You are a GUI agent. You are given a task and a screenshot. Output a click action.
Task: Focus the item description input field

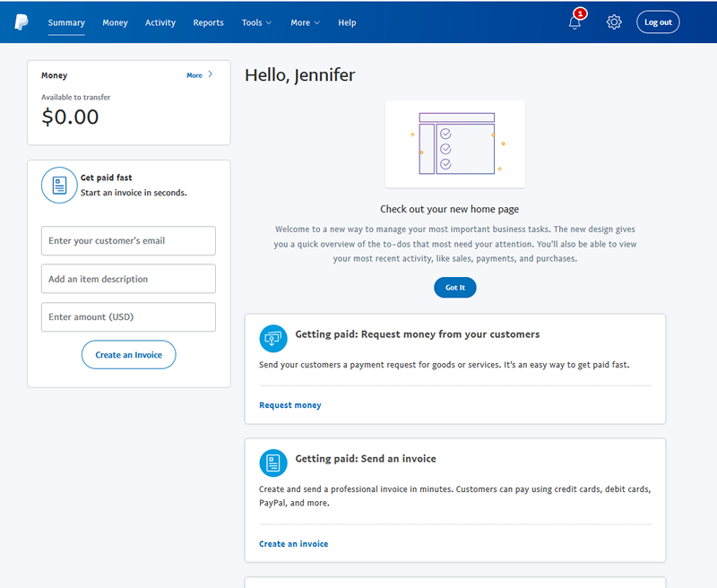tap(128, 279)
